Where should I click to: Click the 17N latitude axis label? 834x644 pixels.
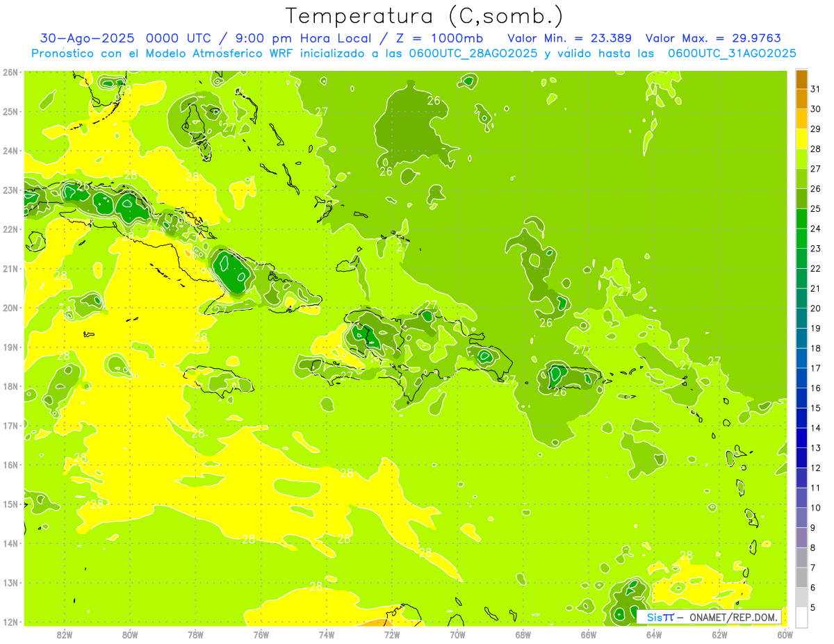pyautogui.click(x=10, y=426)
